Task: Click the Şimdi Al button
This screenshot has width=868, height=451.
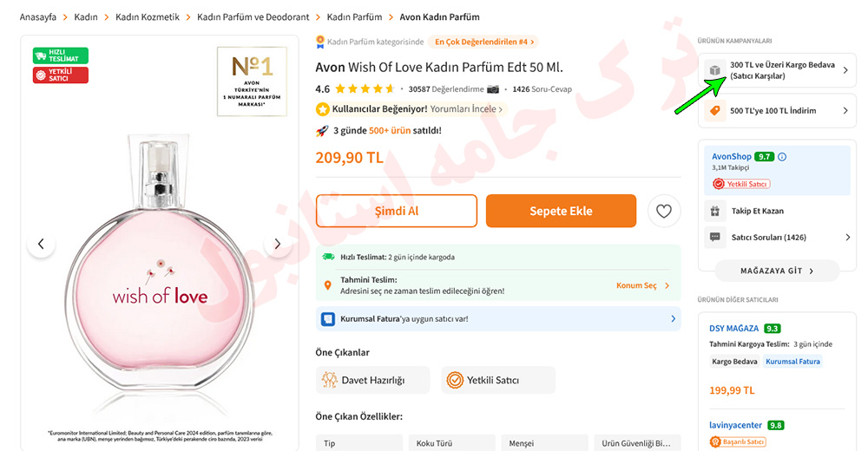Action: click(397, 211)
